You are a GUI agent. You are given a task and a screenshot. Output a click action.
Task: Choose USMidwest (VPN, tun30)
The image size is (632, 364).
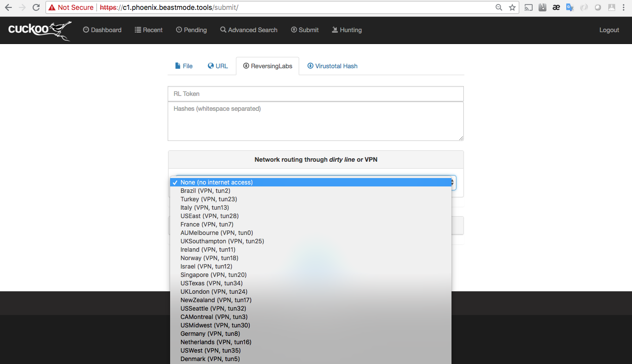tap(311, 325)
